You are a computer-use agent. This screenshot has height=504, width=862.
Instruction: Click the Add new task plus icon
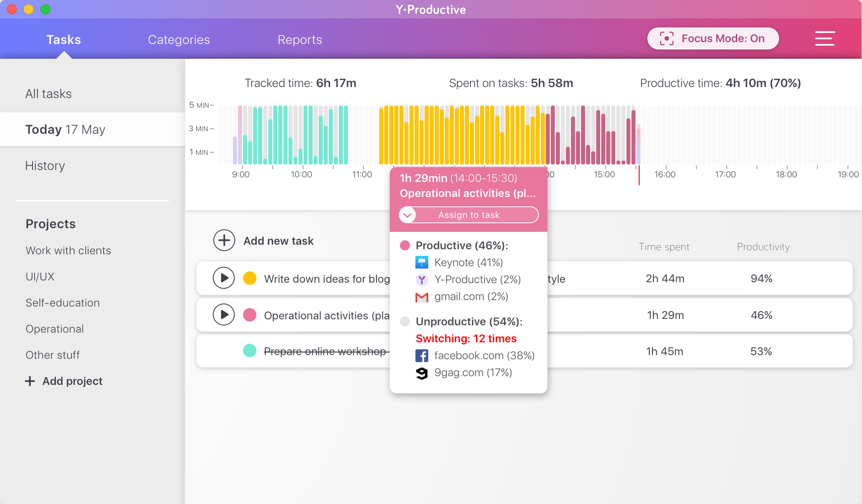(224, 241)
